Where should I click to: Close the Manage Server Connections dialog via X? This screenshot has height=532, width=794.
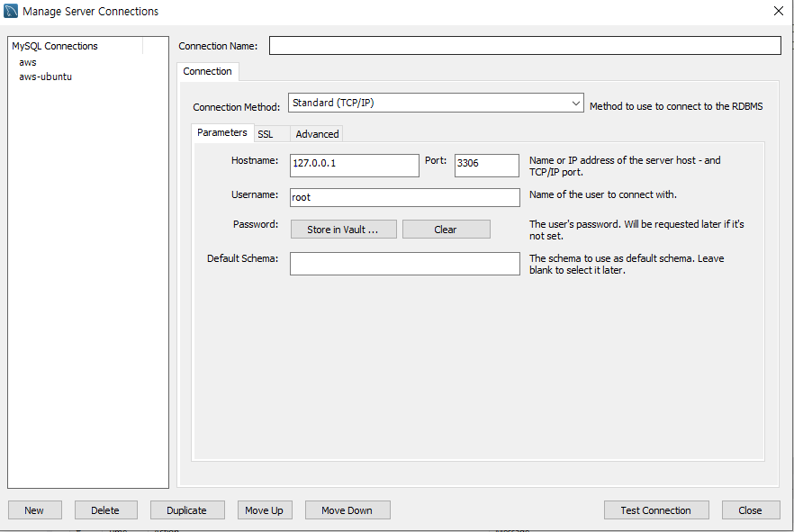click(x=779, y=11)
